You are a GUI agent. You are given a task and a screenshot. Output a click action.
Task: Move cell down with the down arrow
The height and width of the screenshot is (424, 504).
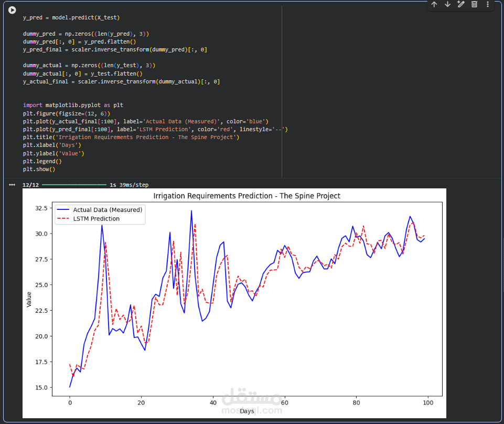coord(447,4)
